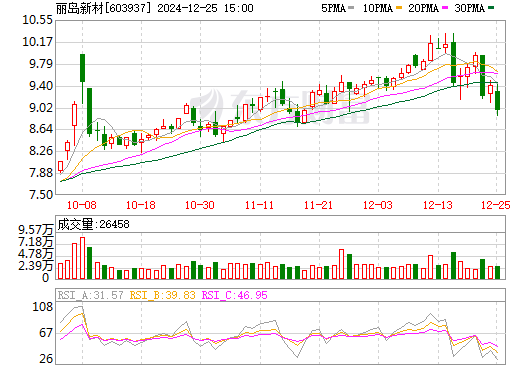Click the 12-13 date axis label

click(x=438, y=205)
